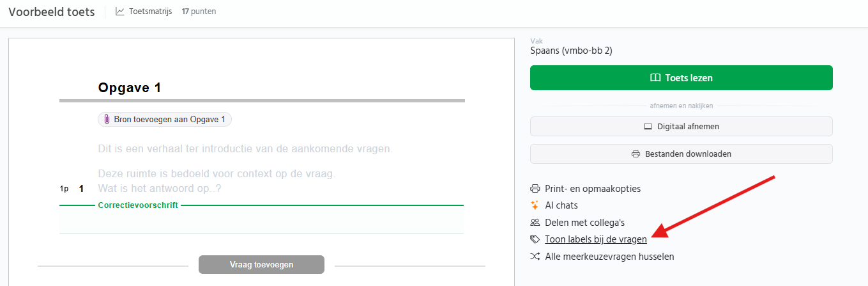Click the Toetsmatrijs chart icon
Screen dimensions: 868x286
click(120, 12)
